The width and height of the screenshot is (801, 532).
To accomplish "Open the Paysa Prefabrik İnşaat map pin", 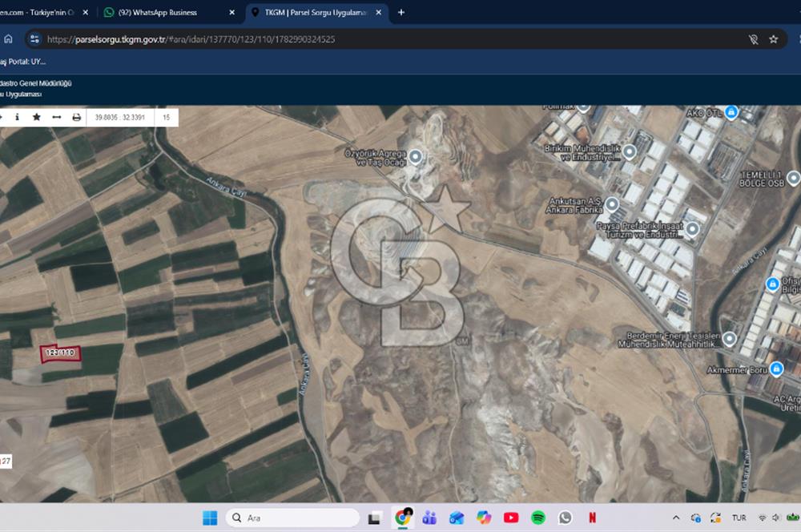I will click(692, 228).
